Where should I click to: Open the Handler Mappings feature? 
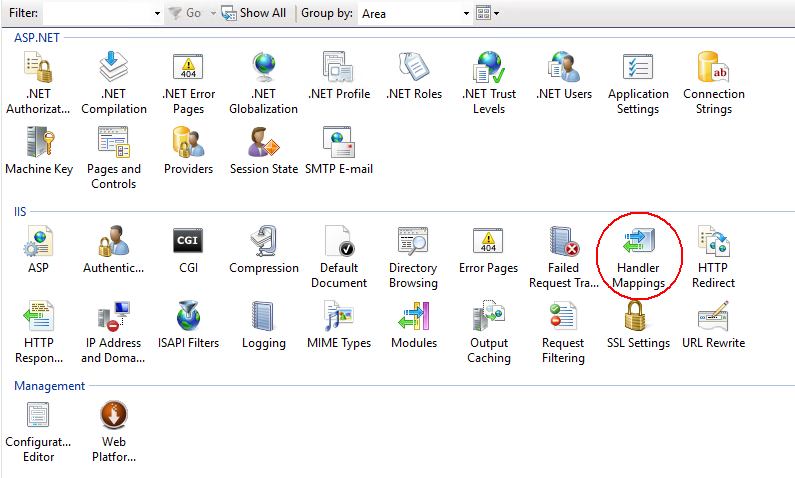[638, 257]
